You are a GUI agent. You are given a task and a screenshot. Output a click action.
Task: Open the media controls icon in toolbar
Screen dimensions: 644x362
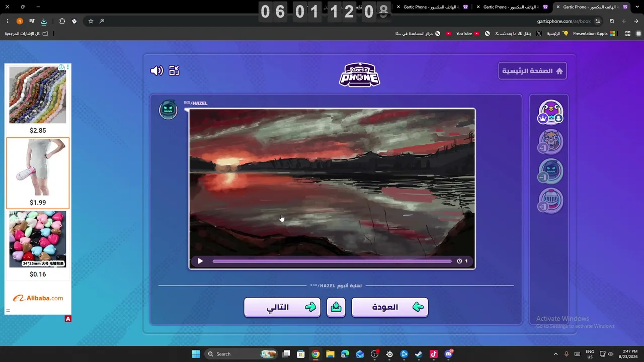[x=32, y=21]
